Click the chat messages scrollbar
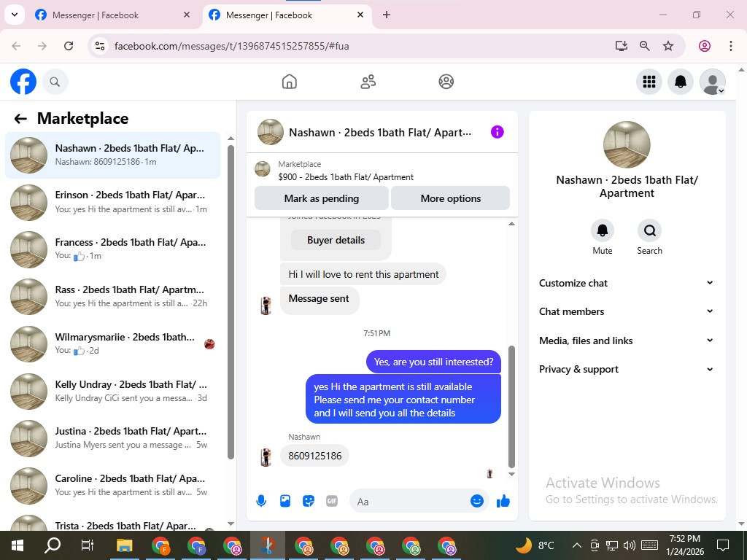Viewport: 747px width, 560px height. pos(511,407)
